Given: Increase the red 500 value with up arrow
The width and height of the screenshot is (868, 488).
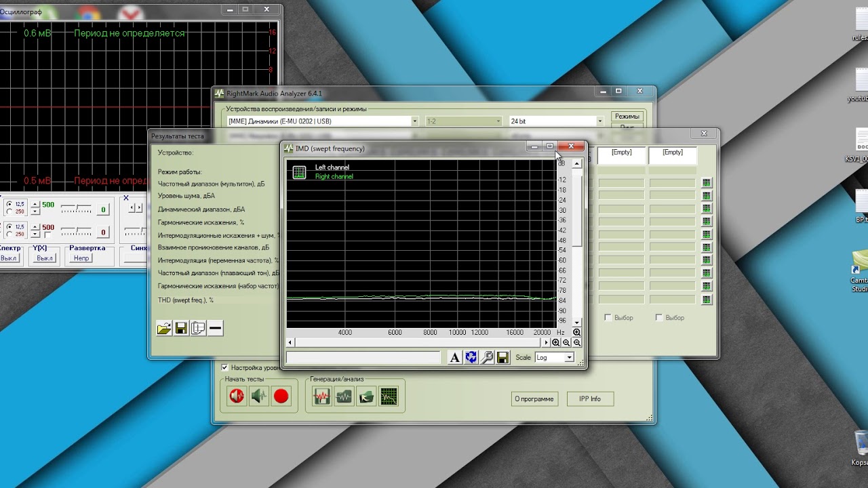Looking at the screenshot, I should (35, 227).
